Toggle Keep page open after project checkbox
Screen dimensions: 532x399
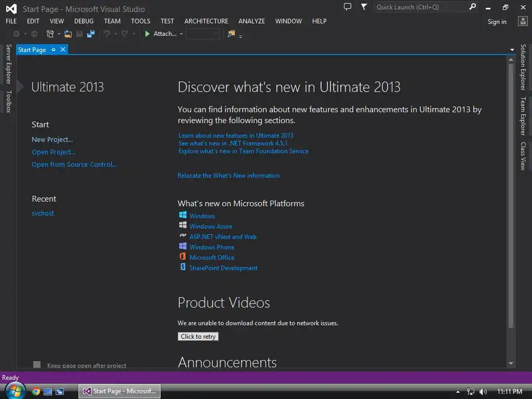(37, 364)
